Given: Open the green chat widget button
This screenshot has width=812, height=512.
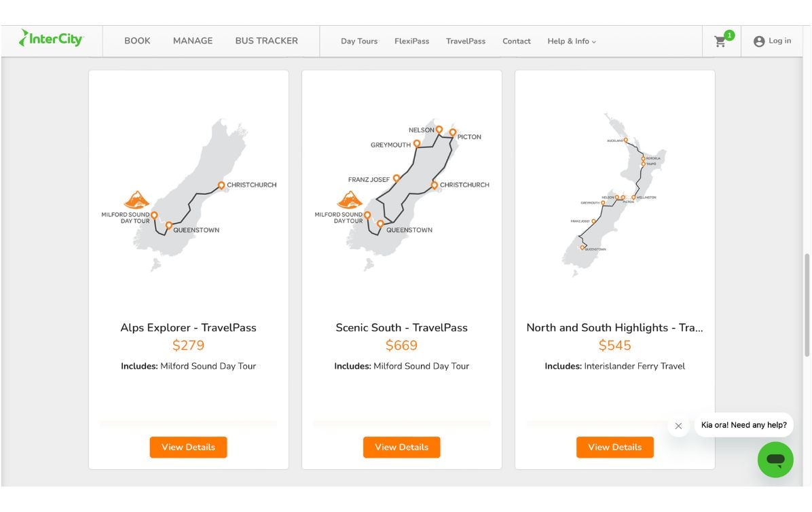Looking at the screenshot, I should (775, 459).
